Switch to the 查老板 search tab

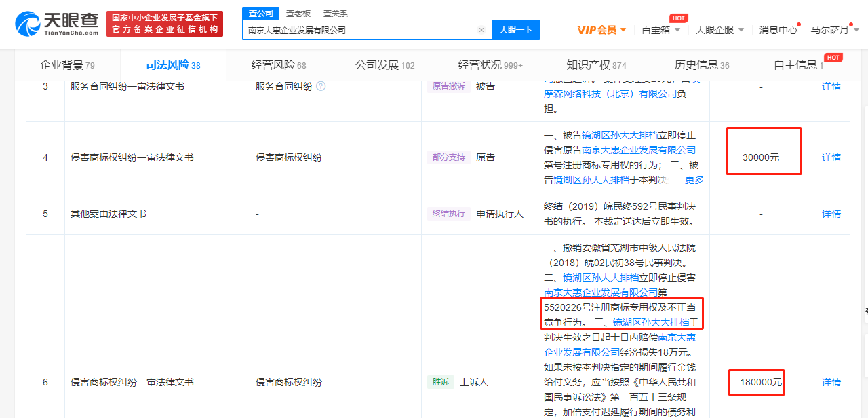(x=298, y=13)
